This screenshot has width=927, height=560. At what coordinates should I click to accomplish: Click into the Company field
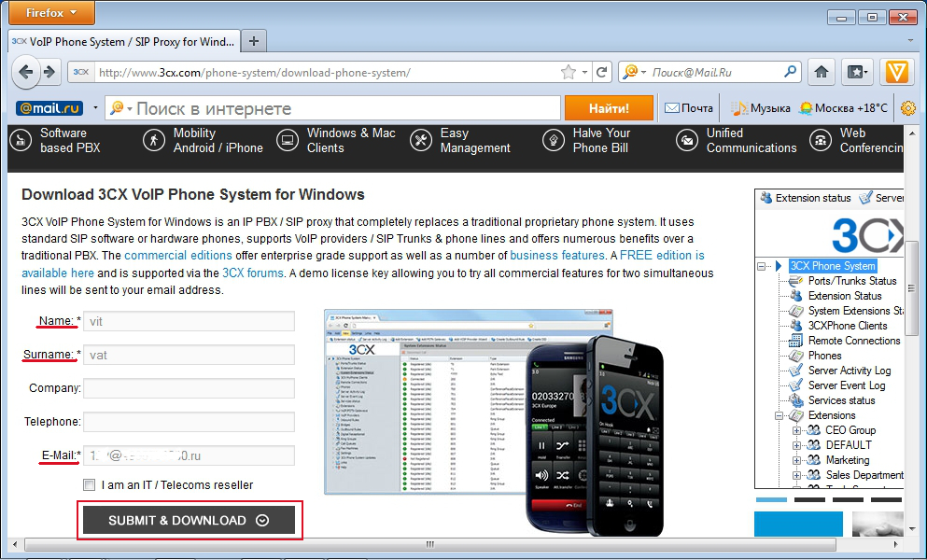pos(190,388)
